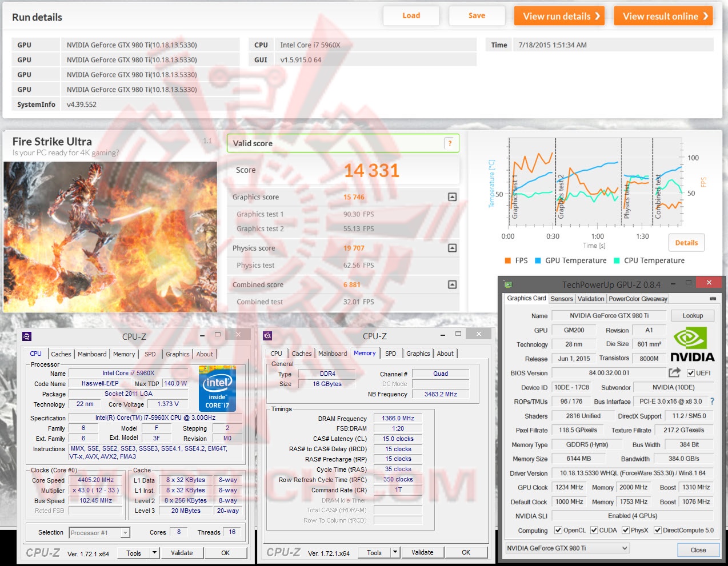Open Graphics tab in right CPU-Z window
728x566 pixels.
418,354
